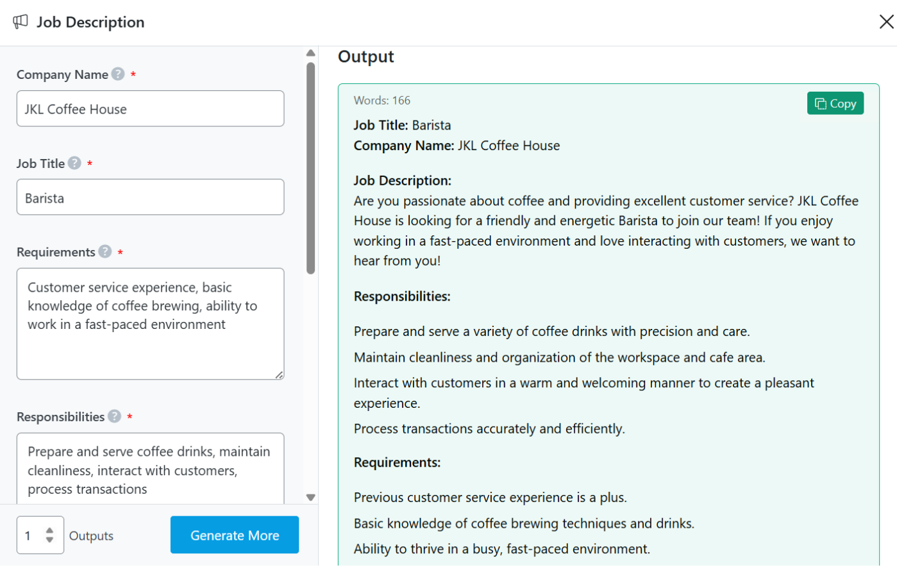Click the Requirements help question mark
Screen dimensions: 897x588
[105, 252]
